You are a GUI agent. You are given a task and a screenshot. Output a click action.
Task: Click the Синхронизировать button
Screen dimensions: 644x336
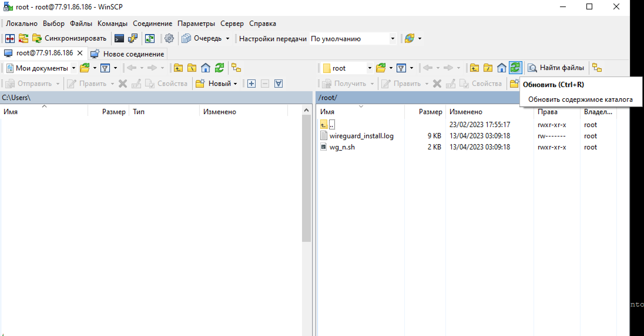[70, 39]
